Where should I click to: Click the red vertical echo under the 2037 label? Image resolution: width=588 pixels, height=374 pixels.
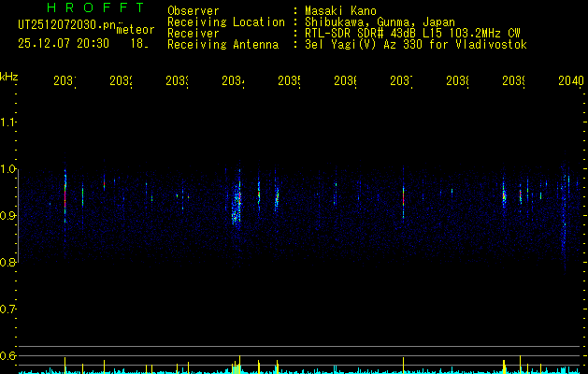point(404,198)
